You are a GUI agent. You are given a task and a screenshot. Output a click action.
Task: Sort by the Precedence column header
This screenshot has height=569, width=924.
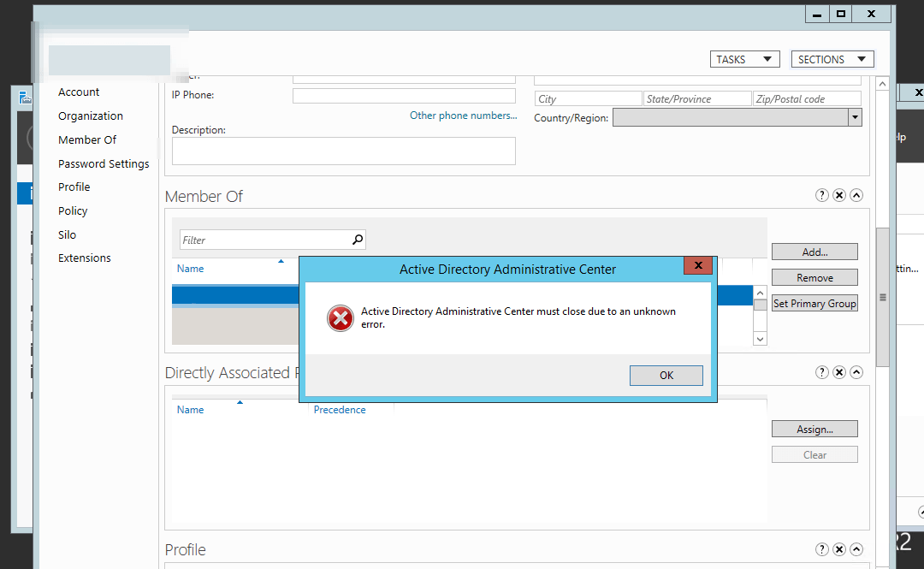click(x=340, y=410)
